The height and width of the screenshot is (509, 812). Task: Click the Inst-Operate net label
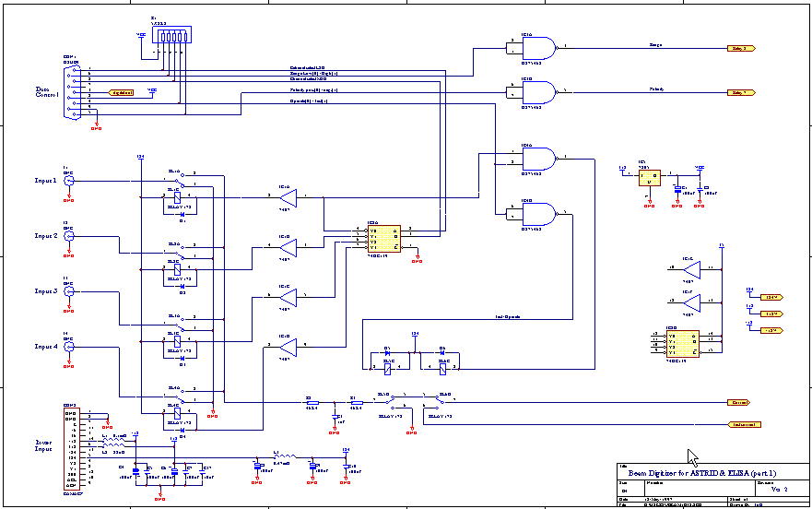[x=508, y=317]
